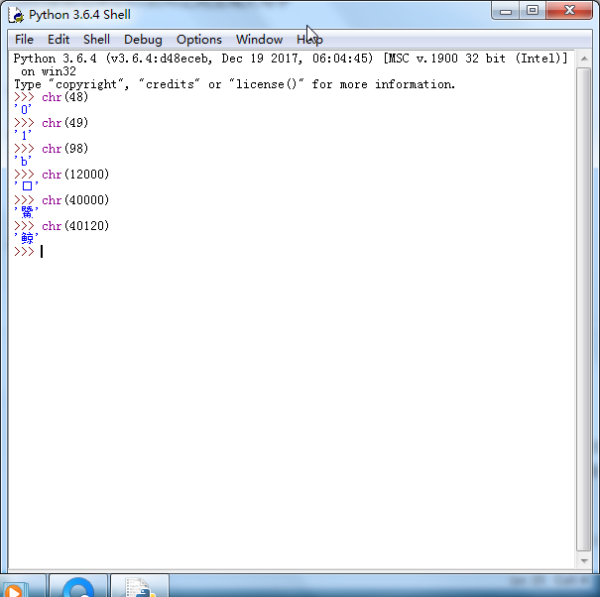Click the chr(49) command line
This screenshot has width=600, height=597.
51,123
